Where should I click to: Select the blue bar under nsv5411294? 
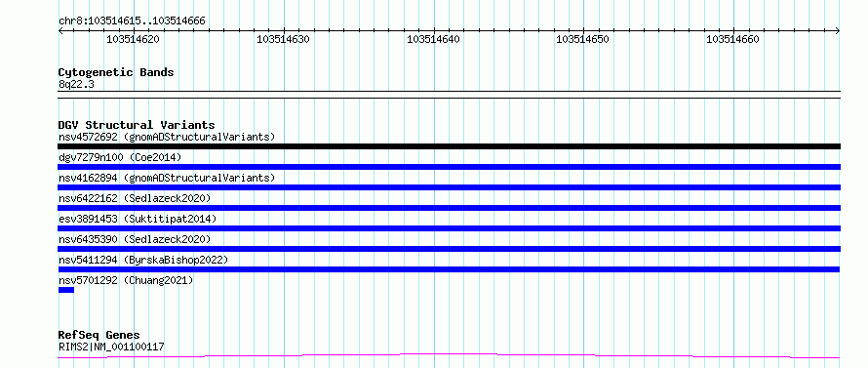click(x=449, y=269)
